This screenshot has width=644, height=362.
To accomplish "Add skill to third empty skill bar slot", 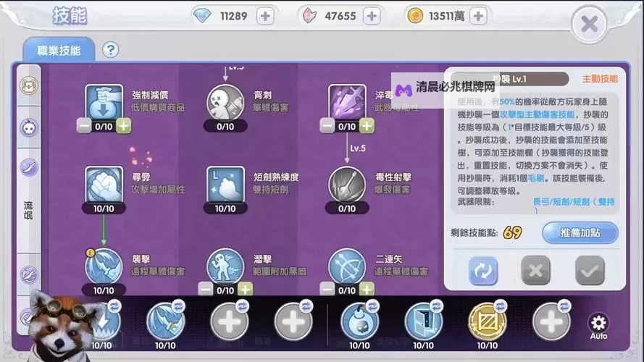I will coord(229,322).
